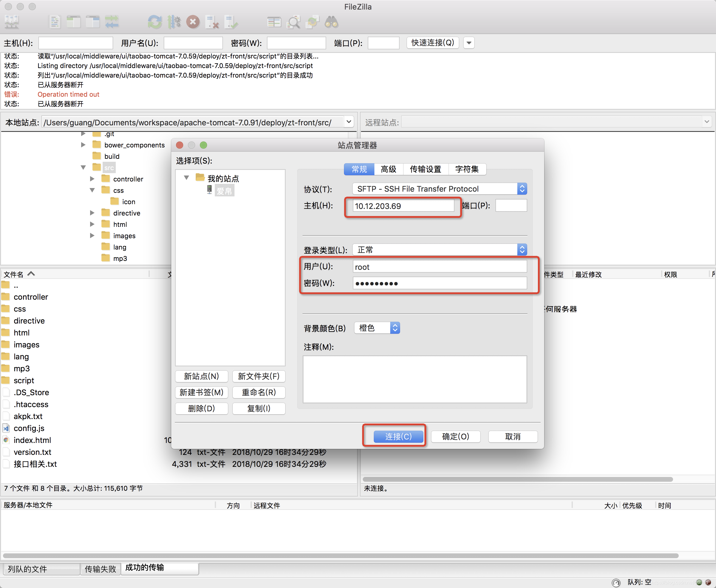The width and height of the screenshot is (716, 588).
Task: Open the directory listing filters icon
Action: [274, 22]
